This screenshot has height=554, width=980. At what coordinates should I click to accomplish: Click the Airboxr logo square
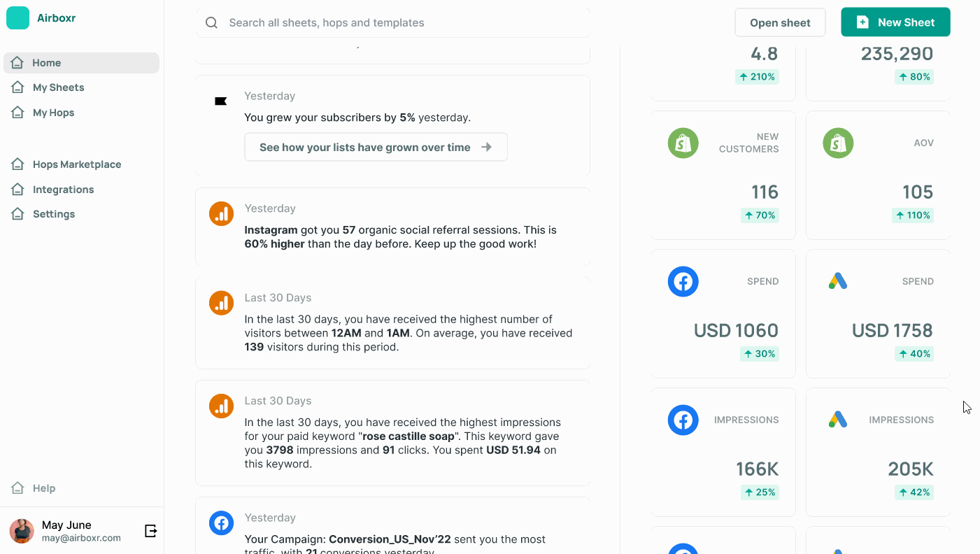pyautogui.click(x=17, y=18)
